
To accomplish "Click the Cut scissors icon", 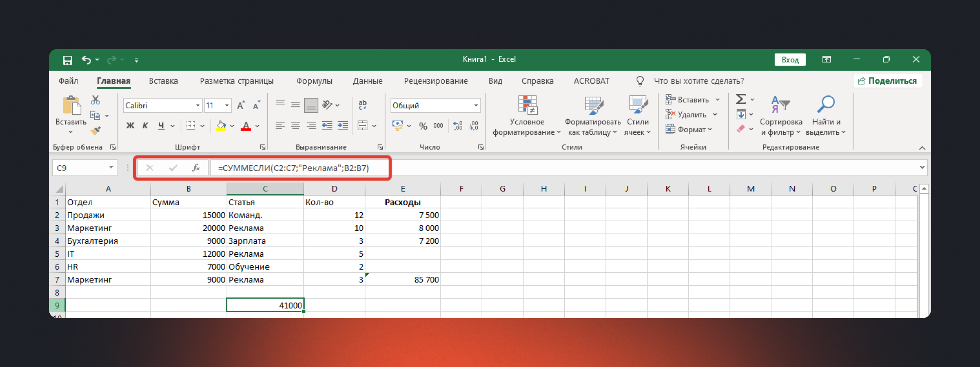I will pos(96,100).
